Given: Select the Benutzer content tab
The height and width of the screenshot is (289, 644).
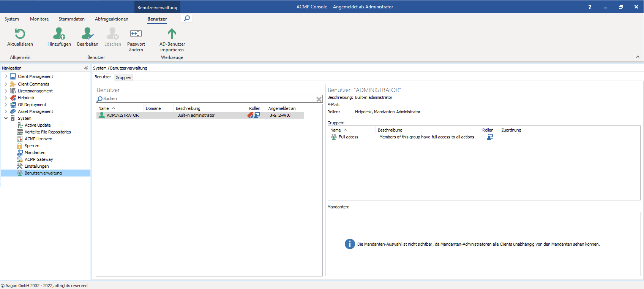Looking at the screenshot, I should click(103, 77).
